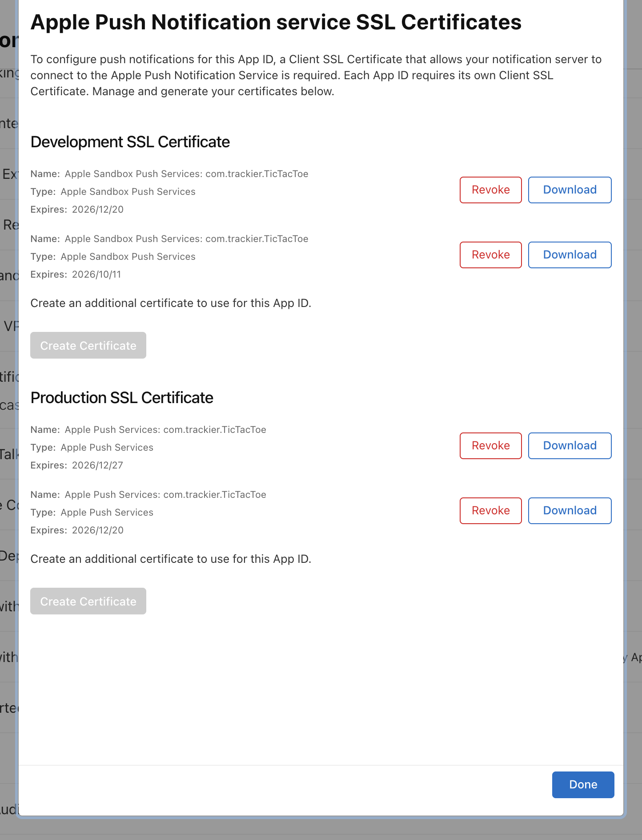Click the expiry date 2026/10/11
The height and width of the screenshot is (840, 642).
coord(96,275)
